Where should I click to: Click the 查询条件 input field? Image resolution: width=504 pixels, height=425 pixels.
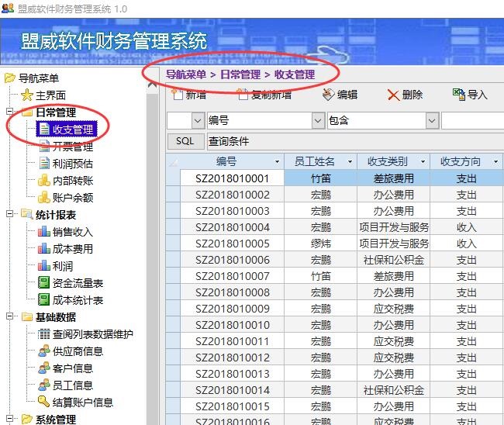coord(355,141)
